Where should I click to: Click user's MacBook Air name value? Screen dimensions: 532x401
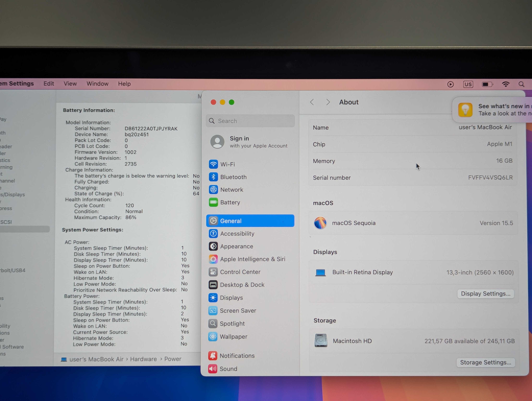point(485,127)
